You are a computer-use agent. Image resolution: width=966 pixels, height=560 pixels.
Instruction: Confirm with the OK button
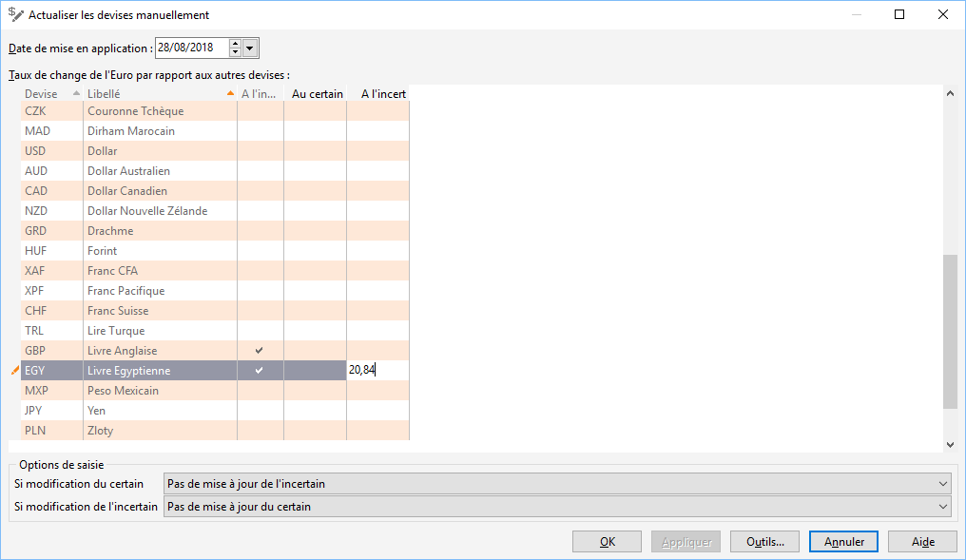coord(607,542)
